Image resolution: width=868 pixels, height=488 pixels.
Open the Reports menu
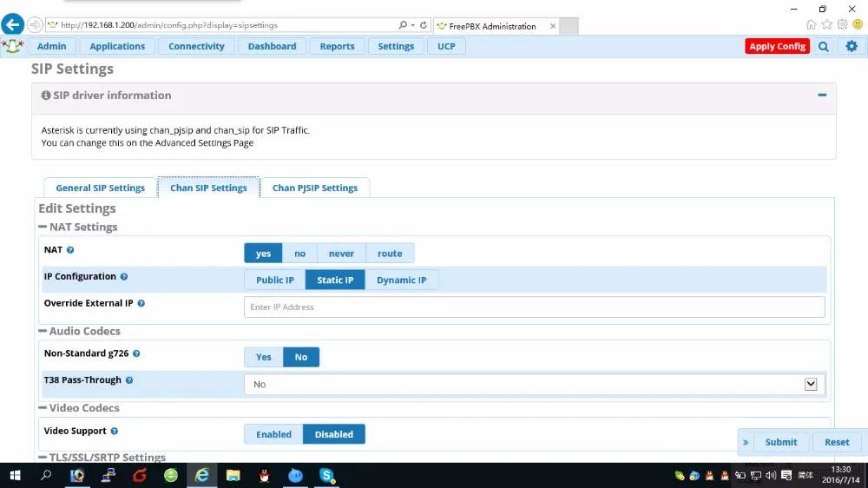click(x=337, y=47)
